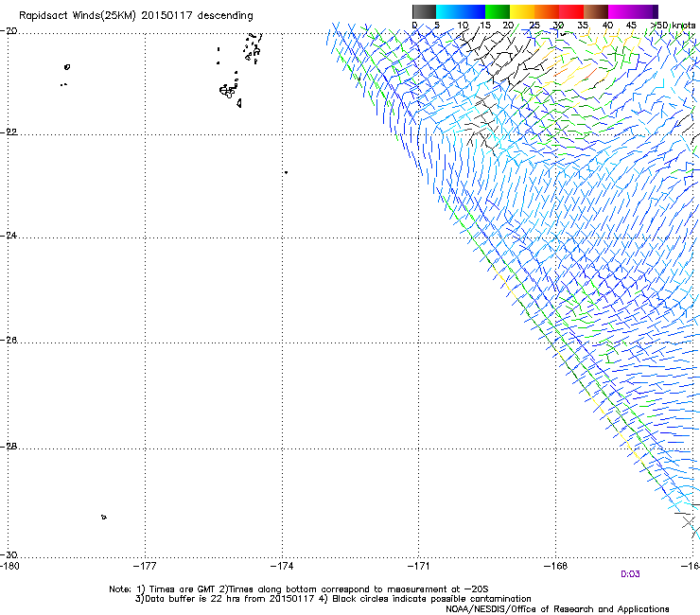Click the '-22' latitude axis label

[x=9, y=132]
